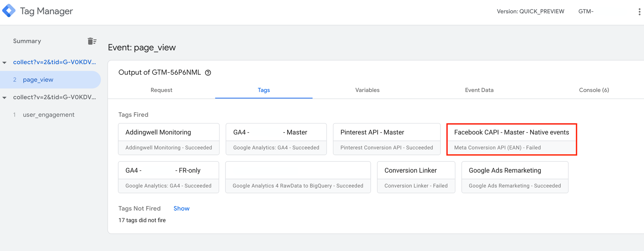The height and width of the screenshot is (251, 644).
Task: Click the Tags Not Fired label
Action: [x=140, y=208]
